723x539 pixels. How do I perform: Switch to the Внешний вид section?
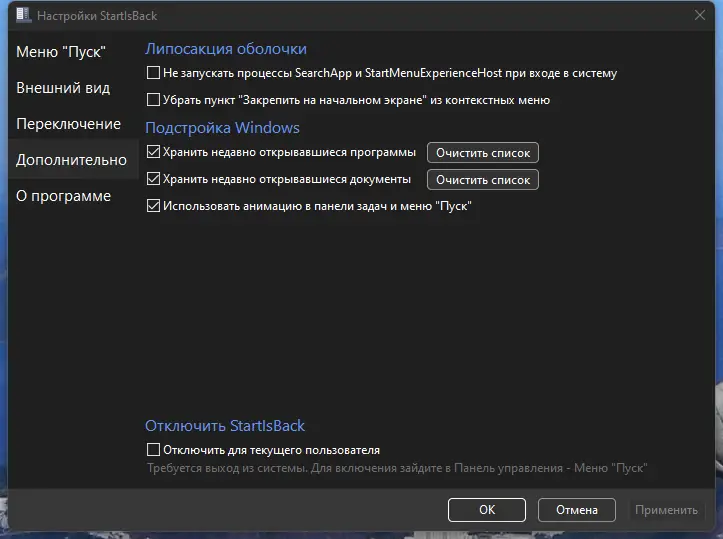(63, 88)
